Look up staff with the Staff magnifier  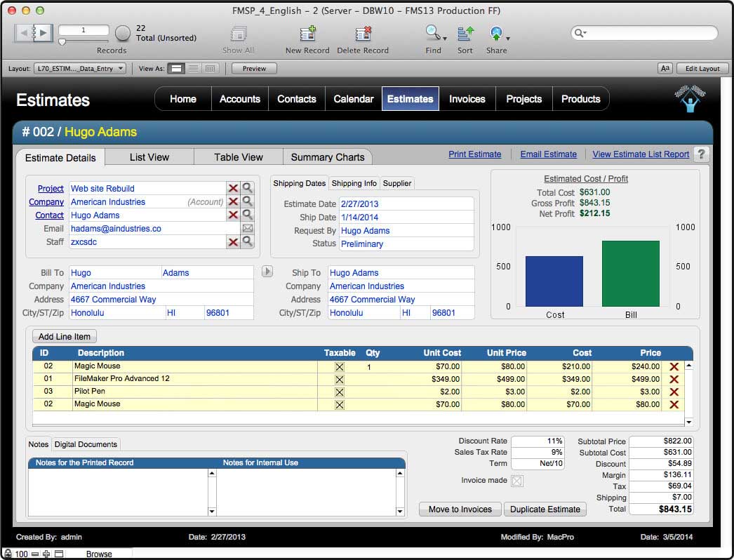[x=247, y=241]
